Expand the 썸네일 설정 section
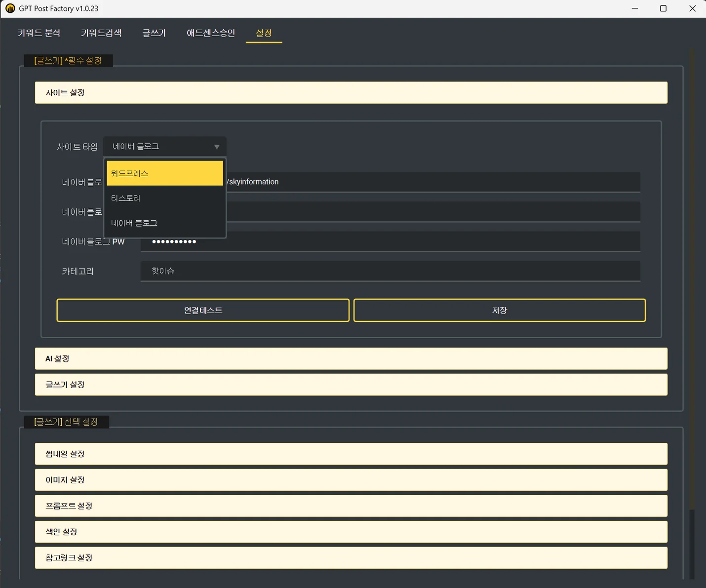The height and width of the screenshot is (588, 706). pyautogui.click(x=351, y=454)
